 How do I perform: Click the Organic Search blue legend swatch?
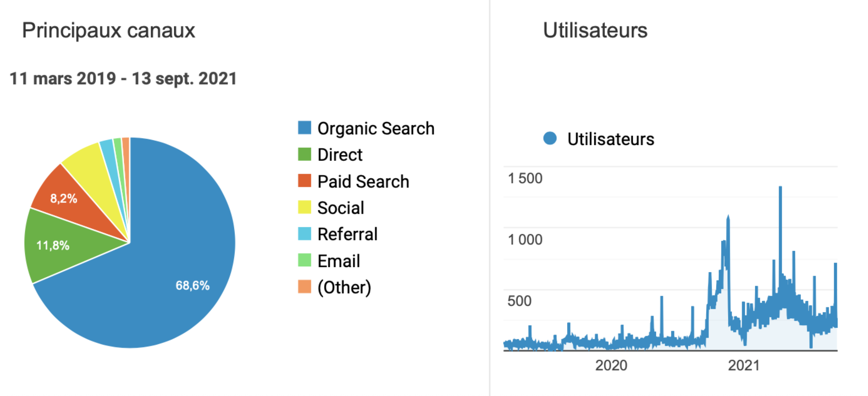tap(304, 128)
